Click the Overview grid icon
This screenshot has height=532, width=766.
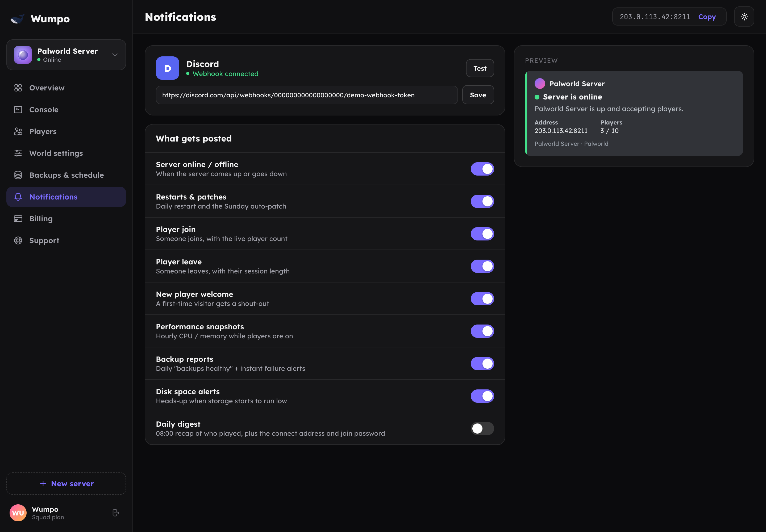pyautogui.click(x=18, y=88)
